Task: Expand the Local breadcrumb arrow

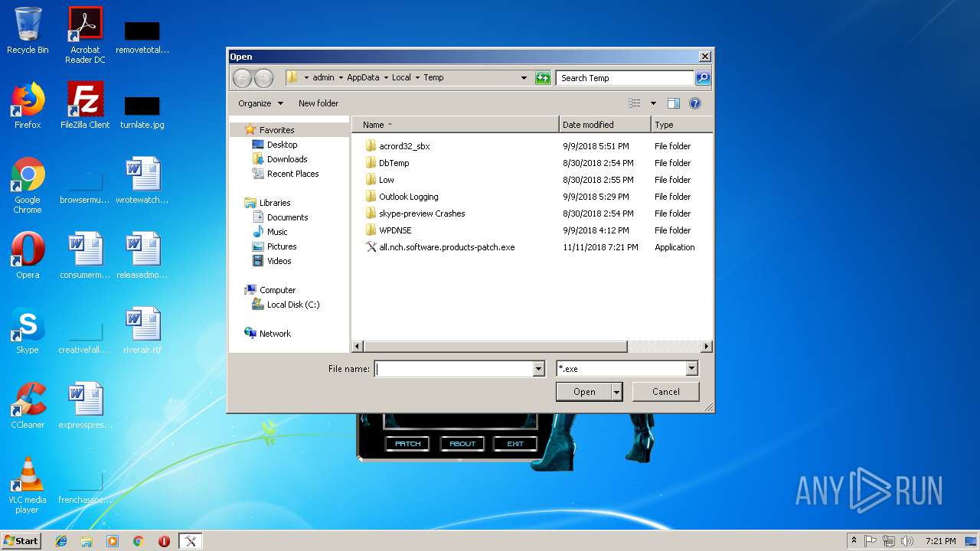Action: click(417, 78)
